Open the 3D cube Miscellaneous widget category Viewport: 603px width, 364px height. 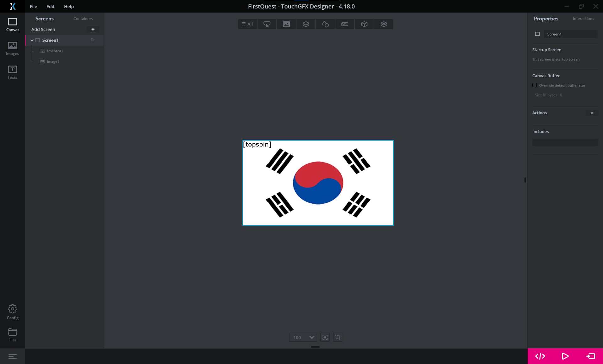[x=364, y=24]
